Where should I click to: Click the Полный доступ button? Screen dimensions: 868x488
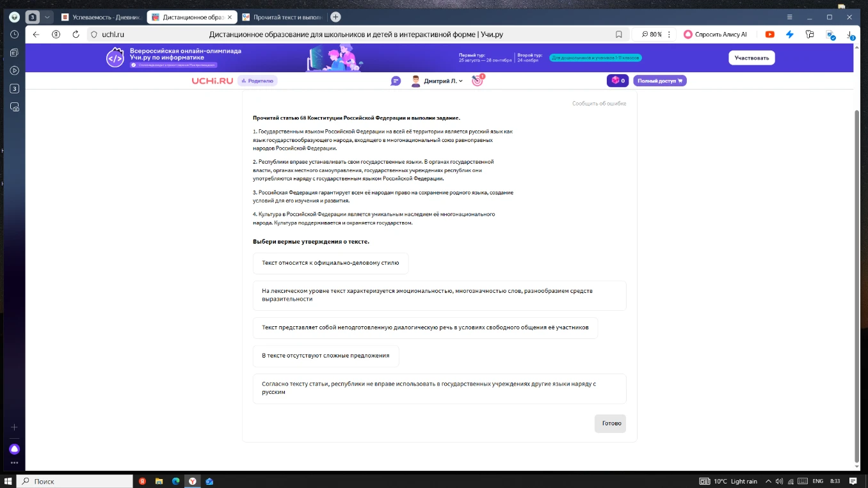(x=660, y=81)
